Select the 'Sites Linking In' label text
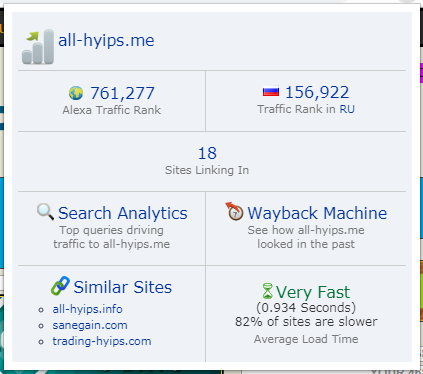This screenshot has width=423, height=374. pos(207,170)
